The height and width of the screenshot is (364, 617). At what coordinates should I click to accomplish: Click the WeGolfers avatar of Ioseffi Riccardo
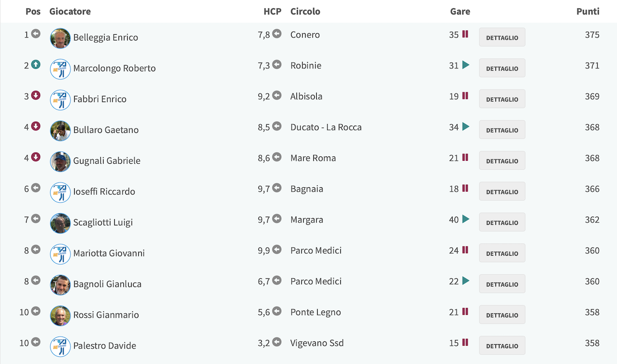[60, 192]
